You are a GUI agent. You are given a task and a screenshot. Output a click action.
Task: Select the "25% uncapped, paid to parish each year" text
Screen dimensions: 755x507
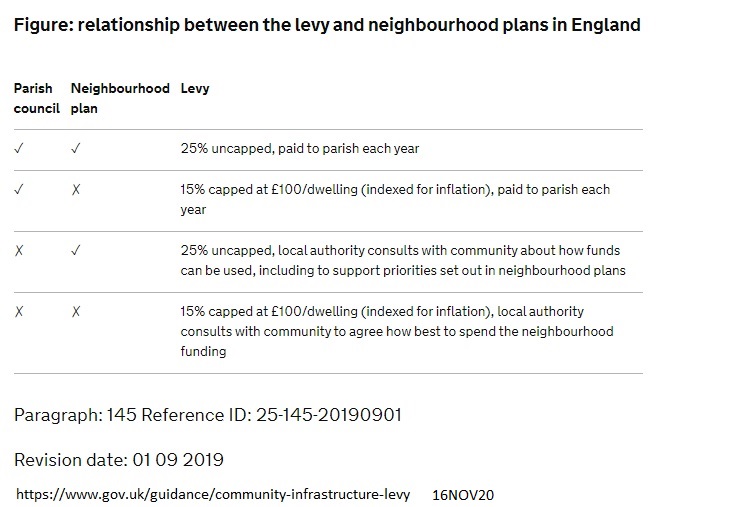click(300, 149)
